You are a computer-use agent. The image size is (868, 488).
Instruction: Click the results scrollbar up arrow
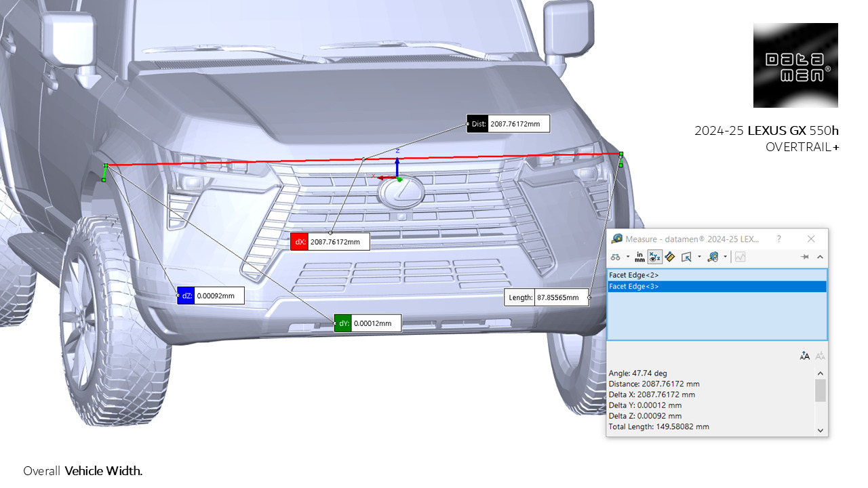click(820, 373)
